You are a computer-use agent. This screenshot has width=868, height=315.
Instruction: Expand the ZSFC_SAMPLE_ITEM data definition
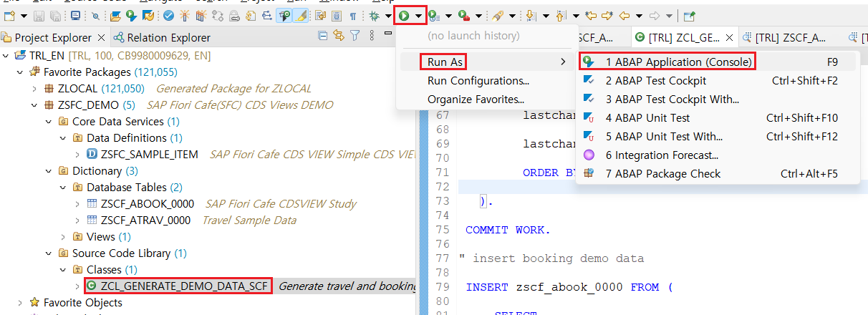tap(77, 155)
